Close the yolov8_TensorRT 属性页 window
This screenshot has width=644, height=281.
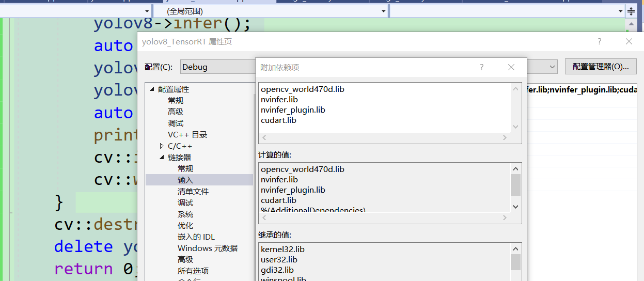[629, 41]
